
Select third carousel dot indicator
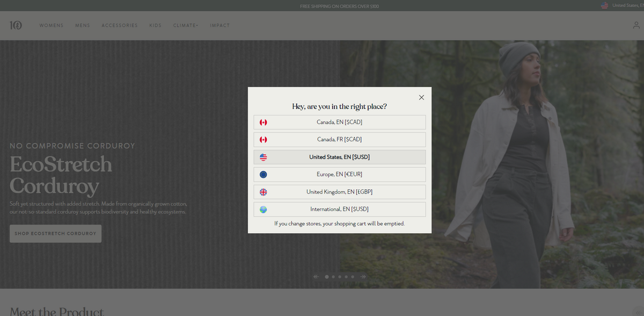340,277
